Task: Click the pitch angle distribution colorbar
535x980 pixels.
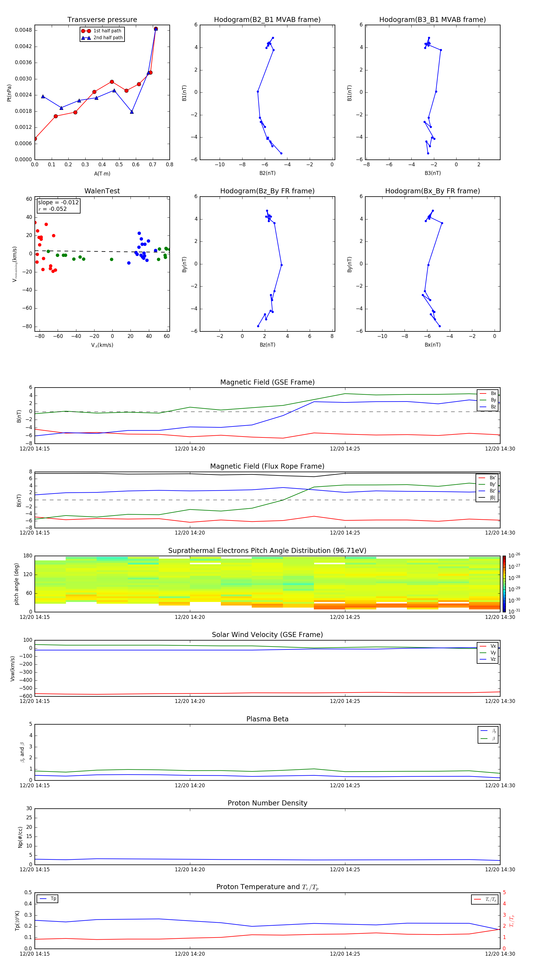Action: click(x=504, y=584)
